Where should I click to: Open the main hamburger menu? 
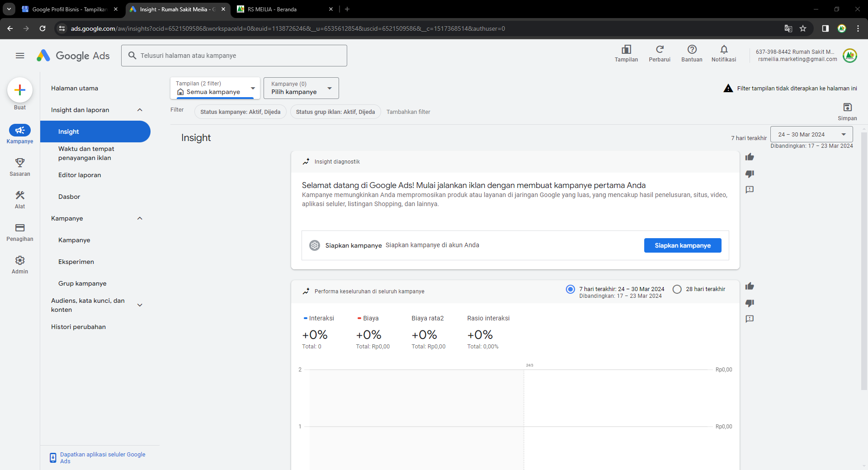click(20, 56)
